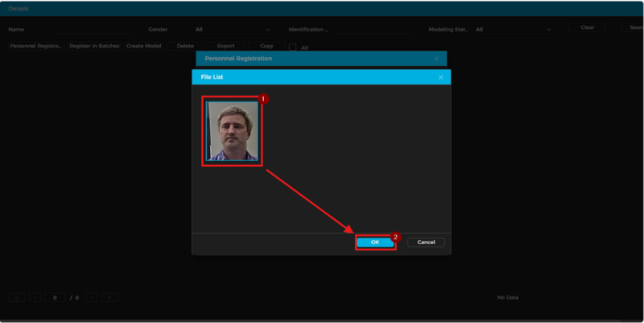The height and width of the screenshot is (323, 644).
Task: Close the Personnel Registration window
Action: point(436,59)
